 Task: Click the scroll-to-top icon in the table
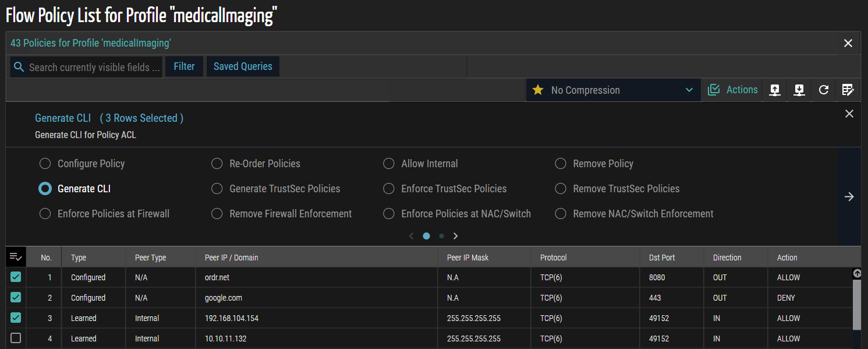[x=856, y=273]
